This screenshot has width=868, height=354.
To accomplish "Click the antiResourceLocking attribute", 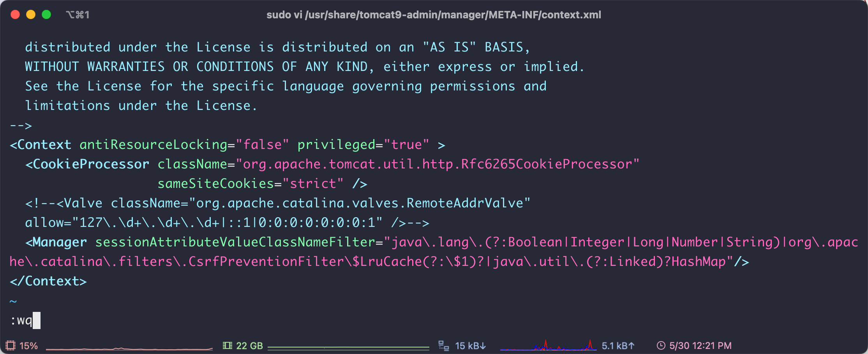I will [153, 145].
